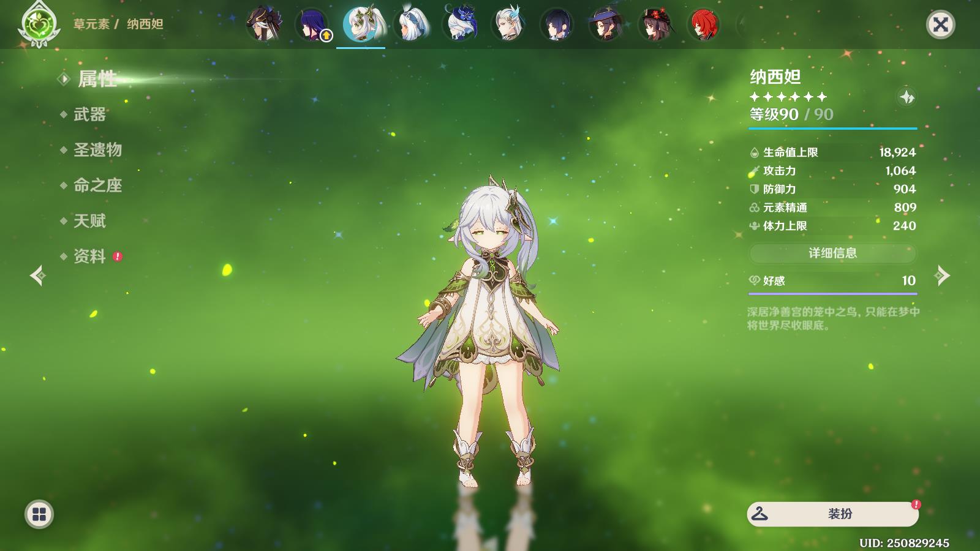Open the four-square grid menu icon

click(39, 514)
